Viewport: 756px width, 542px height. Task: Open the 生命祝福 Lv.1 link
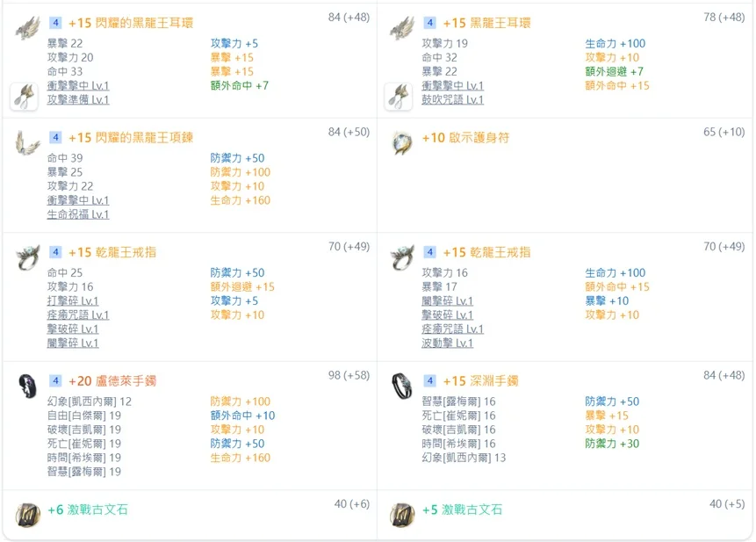(78, 214)
